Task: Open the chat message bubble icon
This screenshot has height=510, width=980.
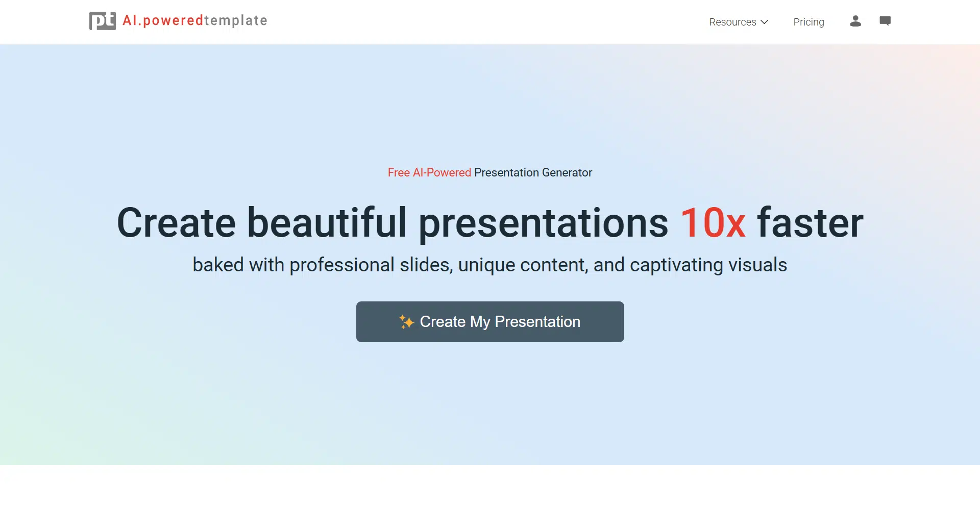Action: [x=885, y=21]
